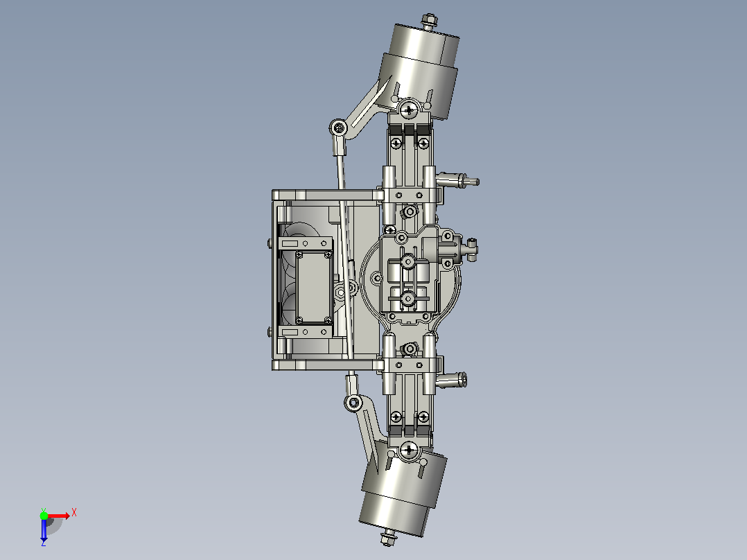Image resolution: width=747 pixels, height=560 pixels.
Task: Pick the lower rod-end ball joint
Action: 353,403
